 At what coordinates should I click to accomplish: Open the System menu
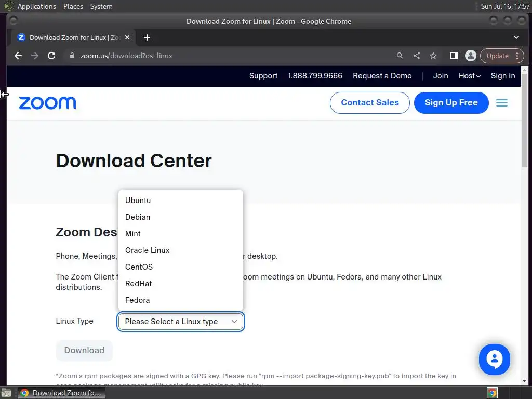tap(101, 6)
